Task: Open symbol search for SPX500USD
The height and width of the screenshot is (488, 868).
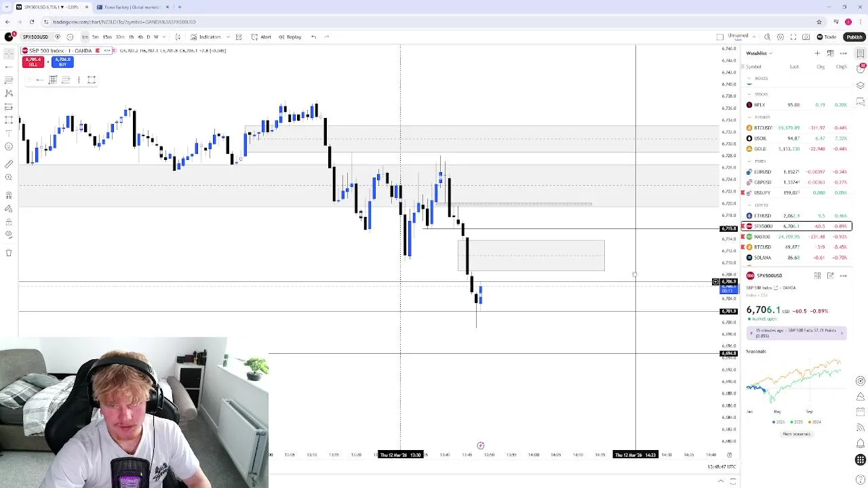Action: pyautogui.click(x=35, y=37)
